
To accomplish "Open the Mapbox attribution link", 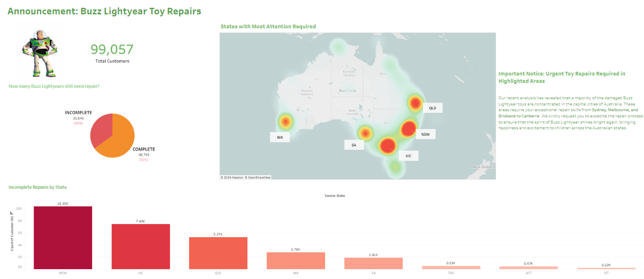I will tap(232, 178).
